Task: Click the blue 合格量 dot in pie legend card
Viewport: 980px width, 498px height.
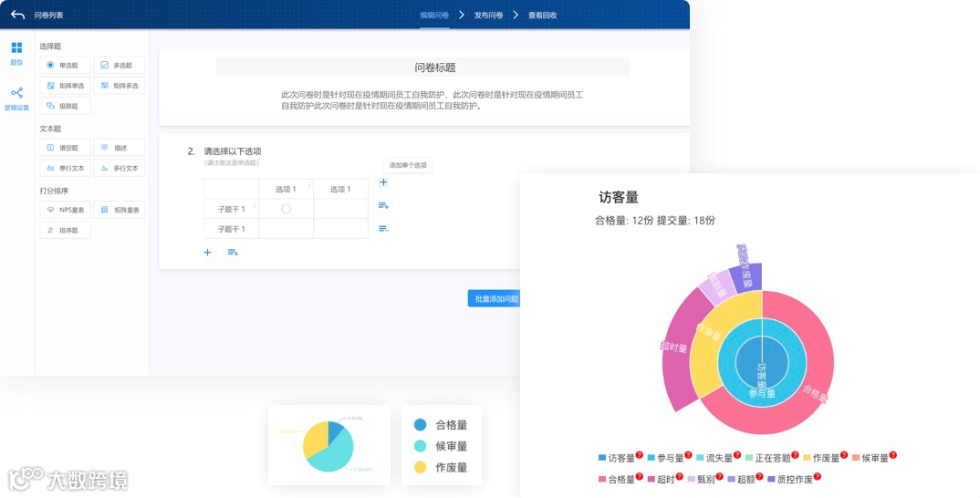Action: tap(420, 425)
